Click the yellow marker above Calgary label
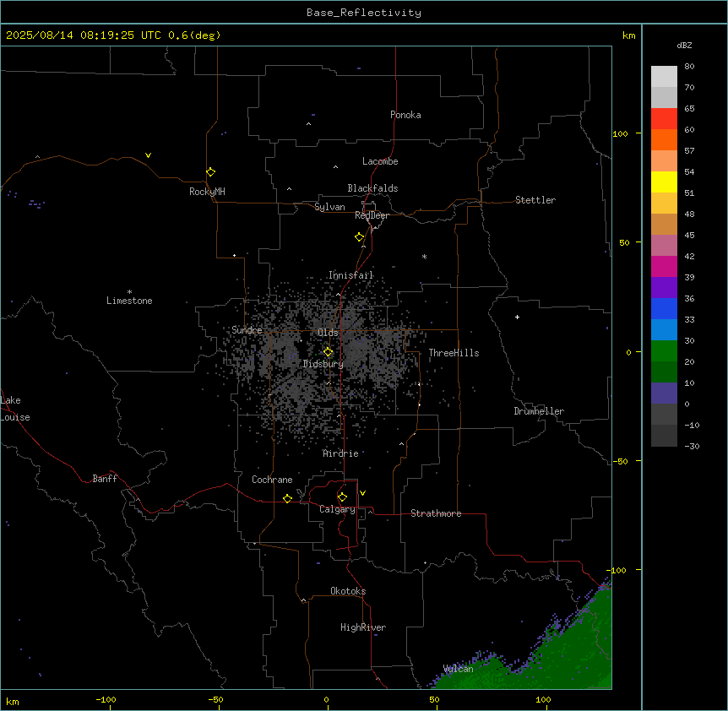 [342, 497]
